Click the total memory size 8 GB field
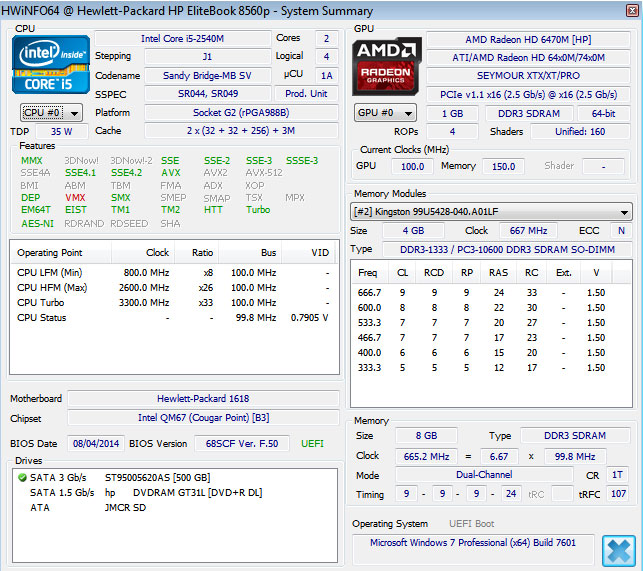This screenshot has width=643, height=571. pyautogui.click(x=426, y=436)
